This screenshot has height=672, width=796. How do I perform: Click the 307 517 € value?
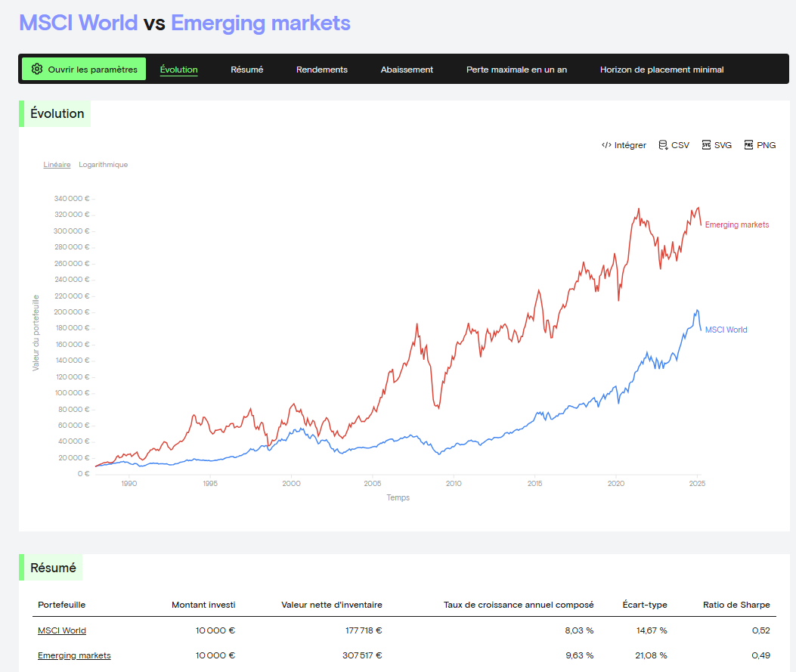(362, 655)
